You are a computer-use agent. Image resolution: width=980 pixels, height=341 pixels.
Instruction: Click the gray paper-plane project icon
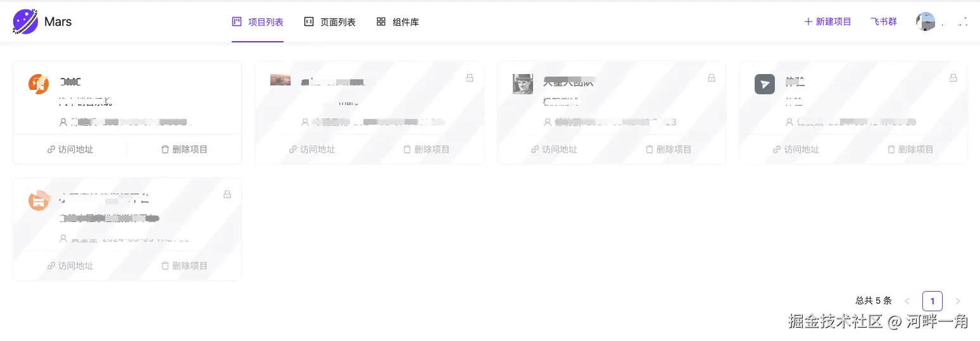coord(765,84)
